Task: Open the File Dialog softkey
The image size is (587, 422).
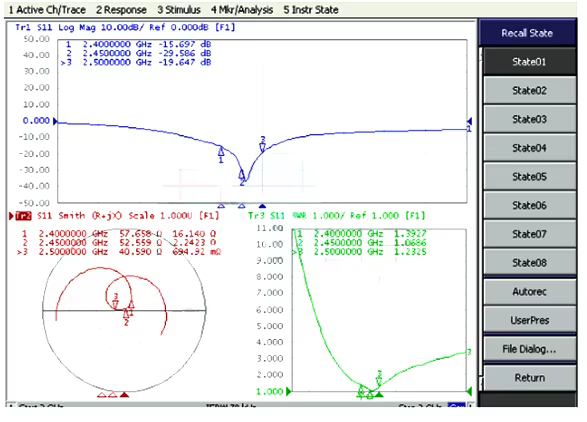Action: click(529, 349)
